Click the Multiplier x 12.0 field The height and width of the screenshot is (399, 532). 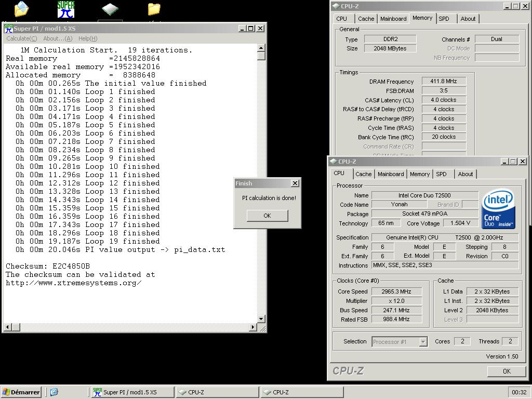[396, 301]
